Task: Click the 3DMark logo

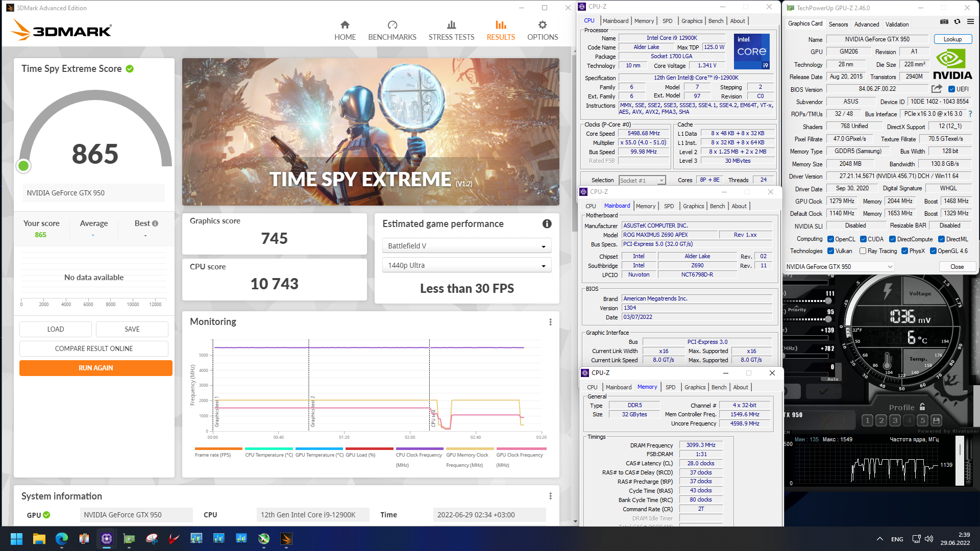Action: pos(61,30)
